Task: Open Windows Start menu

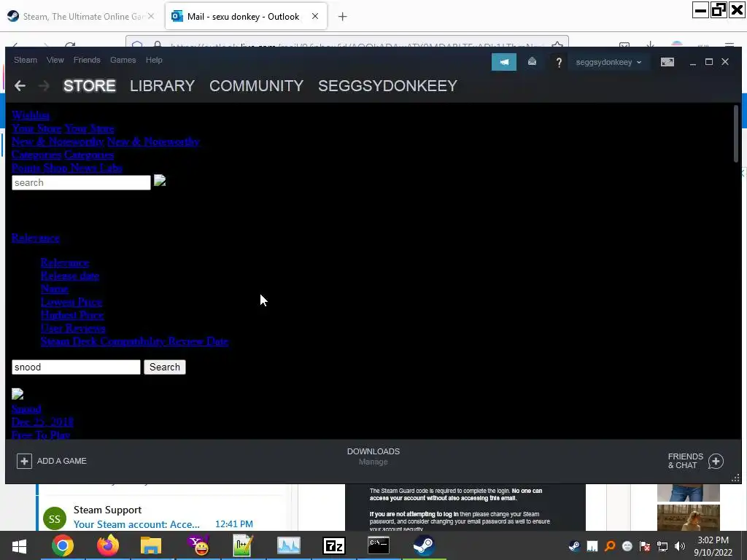Action: point(19,545)
